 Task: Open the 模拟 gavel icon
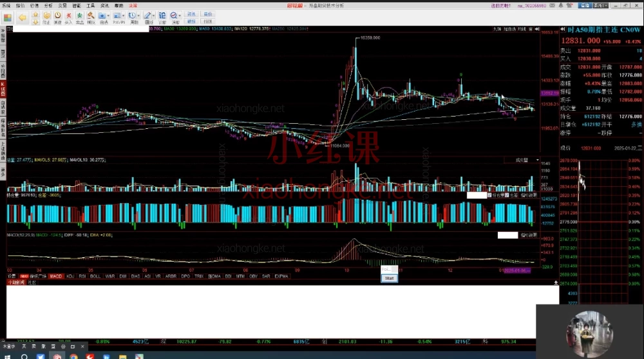click(91, 17)
